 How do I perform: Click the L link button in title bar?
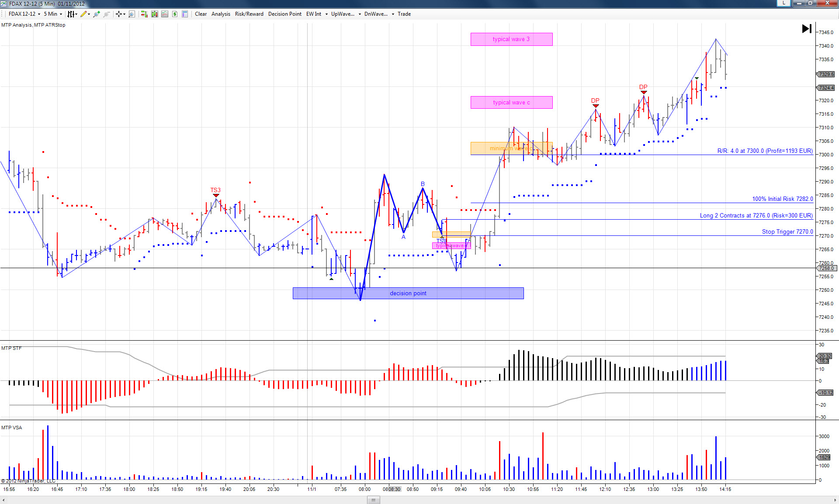pyautogui.click(x=784, y=3)
